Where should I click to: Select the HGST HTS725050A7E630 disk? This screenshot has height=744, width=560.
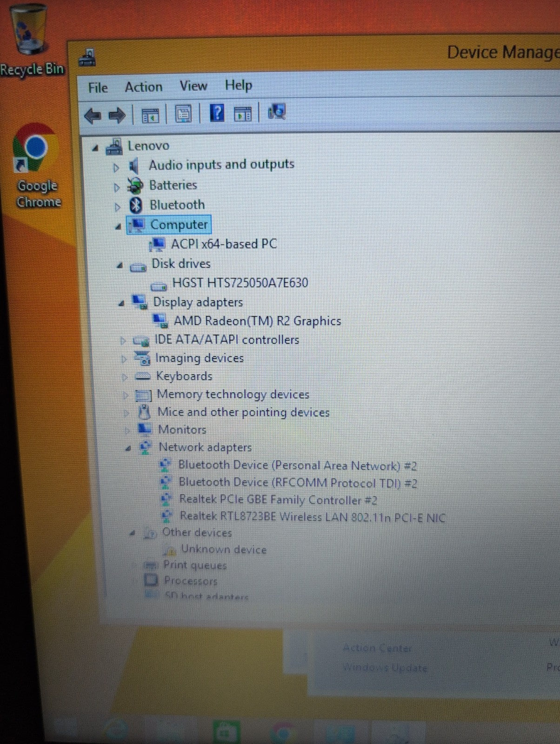[240, 283]
